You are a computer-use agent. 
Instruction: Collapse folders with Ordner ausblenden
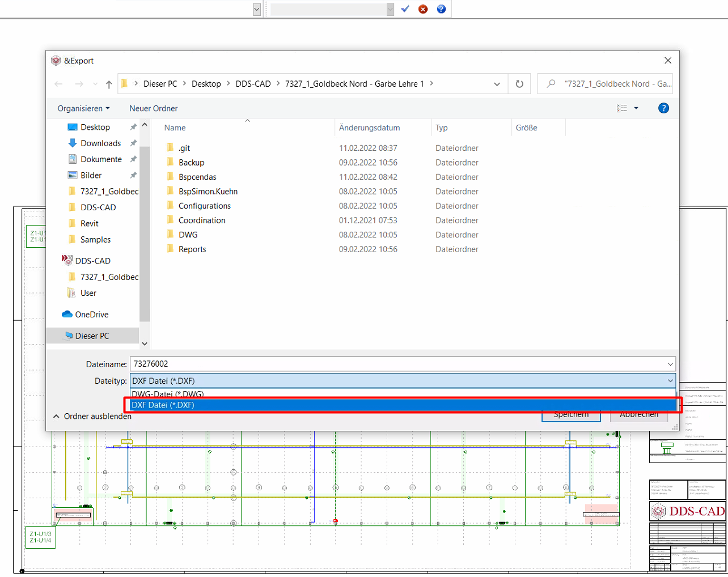[x=92, y=417]
